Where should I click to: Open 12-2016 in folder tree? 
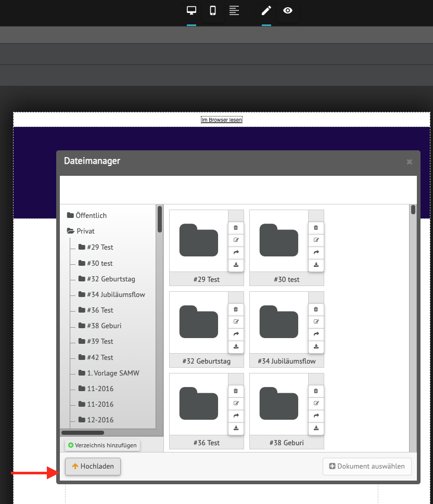point(96,420)
